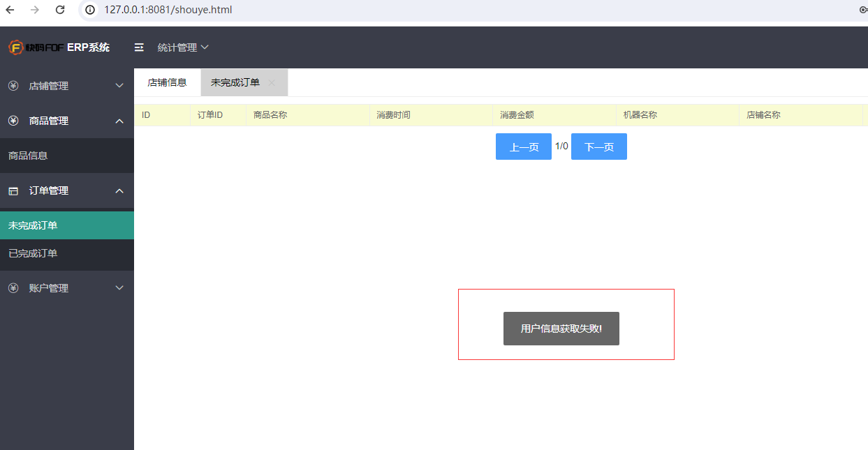
Task: Open the 统计管理 dropdown menu
Action: point(183,47)
